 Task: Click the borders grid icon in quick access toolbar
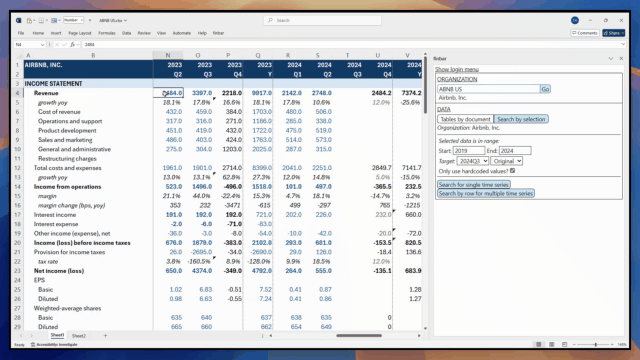pyautogui.click(x=41, y=20)
